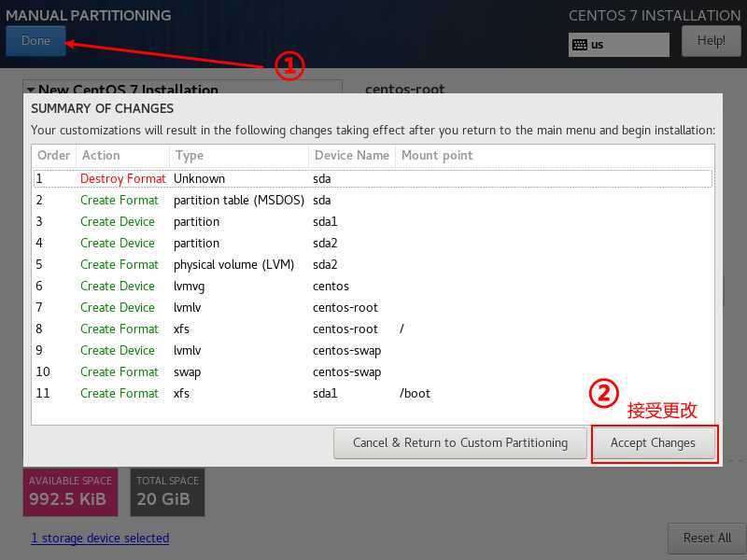Click the centos-root heading behind the dialog
The height and width of the screenshot is (560, 747).
tap(405, 89)
